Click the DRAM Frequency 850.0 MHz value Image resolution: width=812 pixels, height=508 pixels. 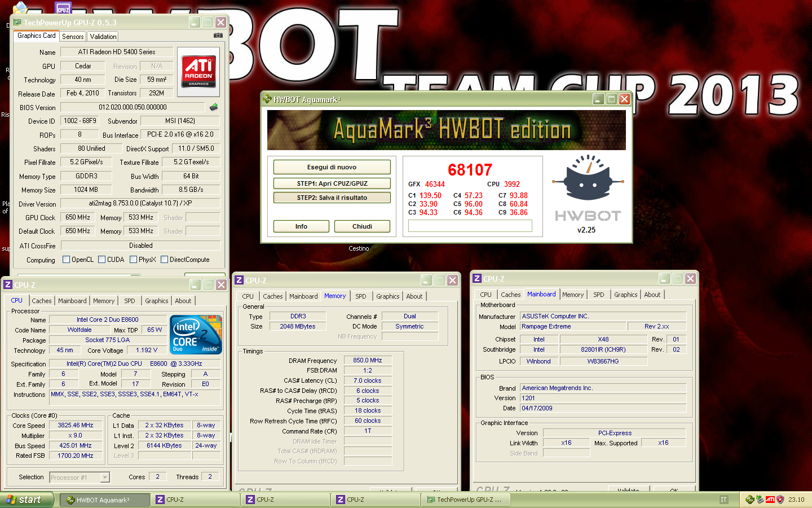pos(367,360)
